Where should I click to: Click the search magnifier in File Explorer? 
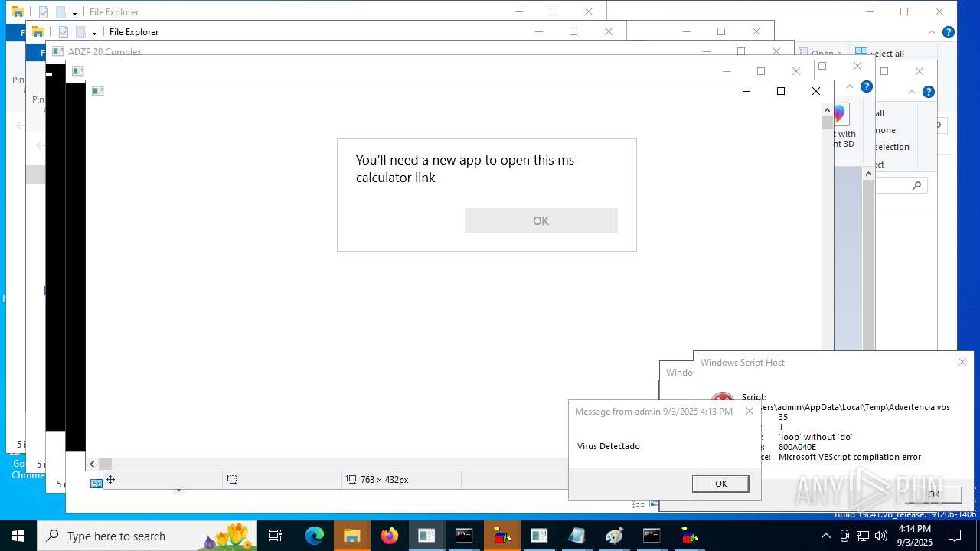pyautogui.click(x=916, y=185)
